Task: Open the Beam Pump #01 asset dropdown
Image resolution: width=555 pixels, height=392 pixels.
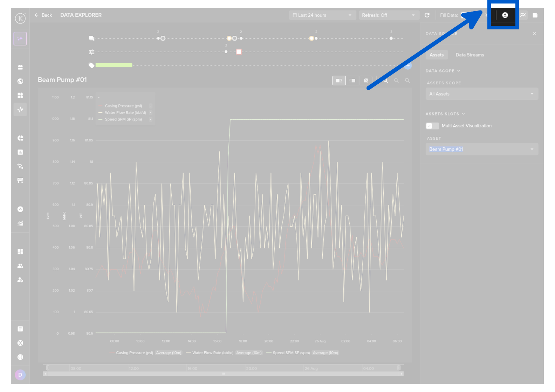Action: pos(482,149)
